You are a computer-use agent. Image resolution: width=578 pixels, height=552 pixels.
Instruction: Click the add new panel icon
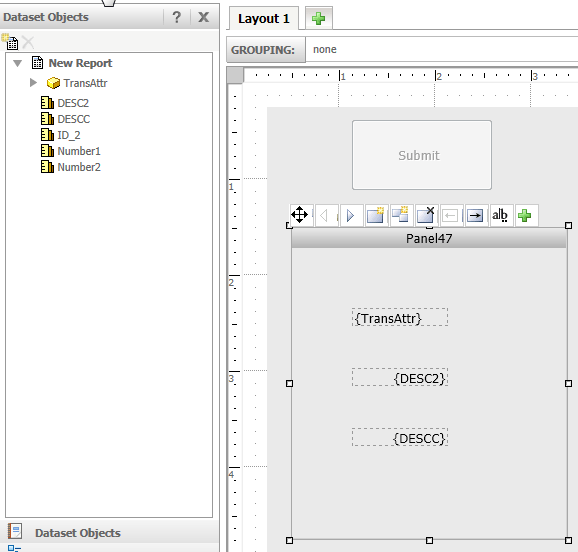pyautogui.click(x=376, y=215)
